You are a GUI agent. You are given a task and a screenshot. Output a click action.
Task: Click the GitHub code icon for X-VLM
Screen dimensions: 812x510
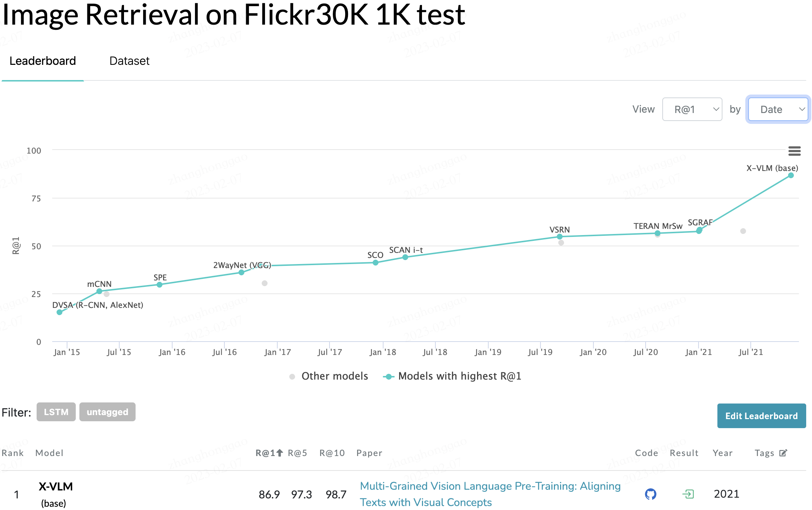click(x=650, y=494)
